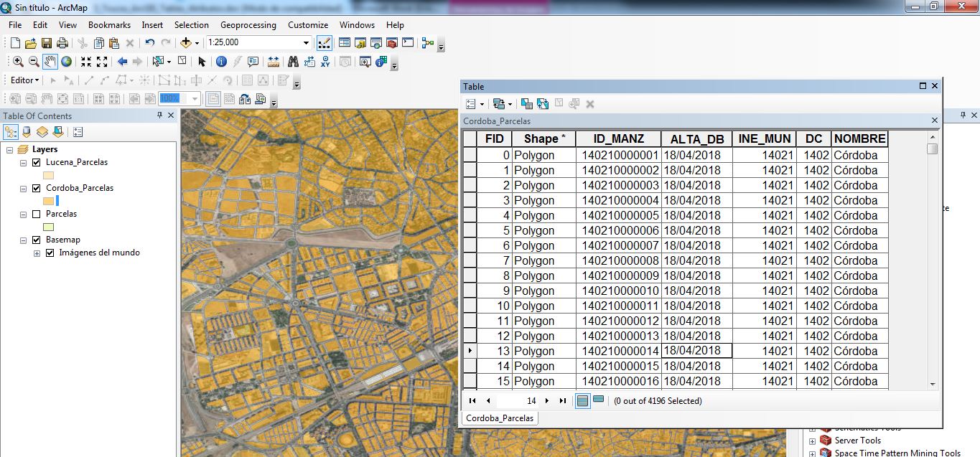Open the map scale 1:25,000 dropdown
Screen dimensions: 980x457
pyautogui.click(x=307, y=43)
